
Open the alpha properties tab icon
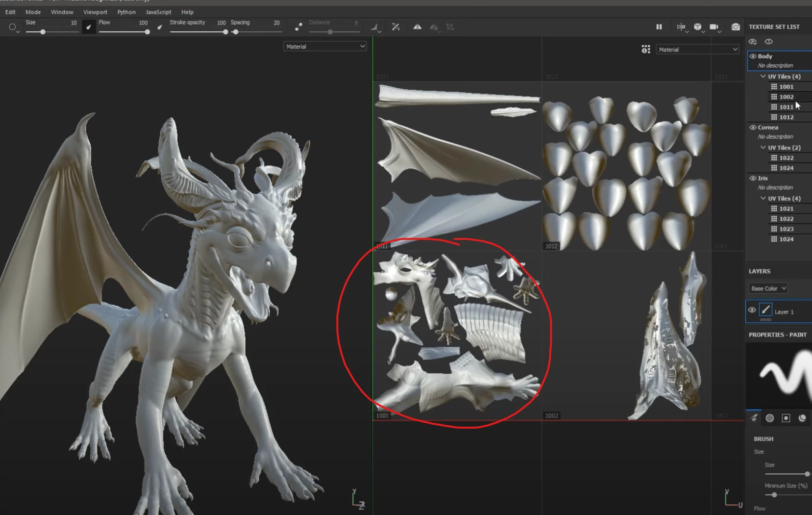(x=770, y=418)
